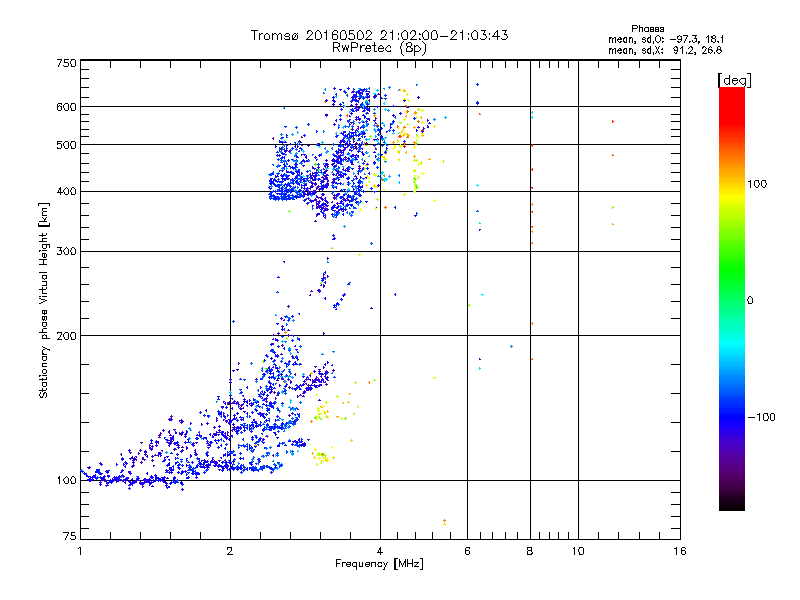Click the green region of the colorbar

point(732,270)
